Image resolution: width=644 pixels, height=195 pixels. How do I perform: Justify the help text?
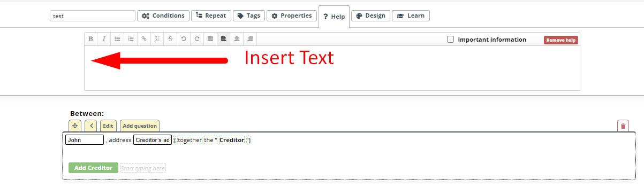point(210,39)
